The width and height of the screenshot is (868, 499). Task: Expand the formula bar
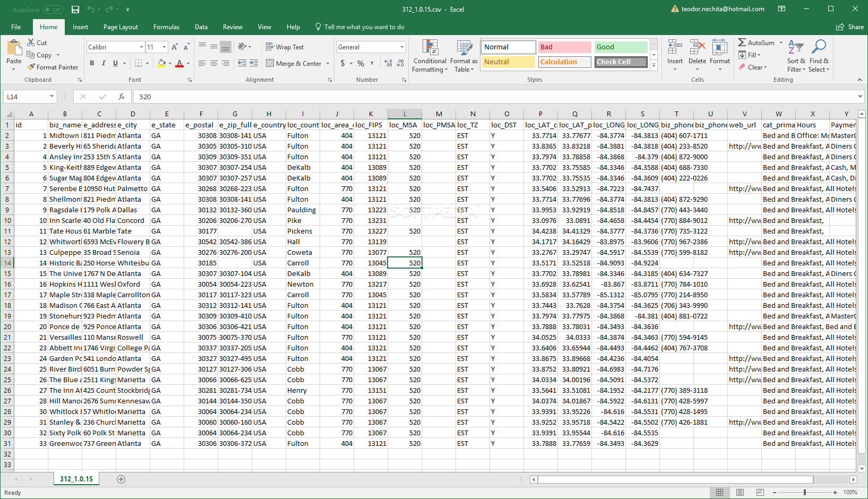click(x=861, y=97)
